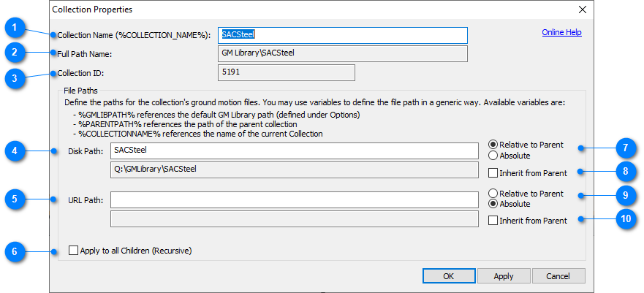
Task: Click numbered callout marker 1
Action: click(15, 28)
